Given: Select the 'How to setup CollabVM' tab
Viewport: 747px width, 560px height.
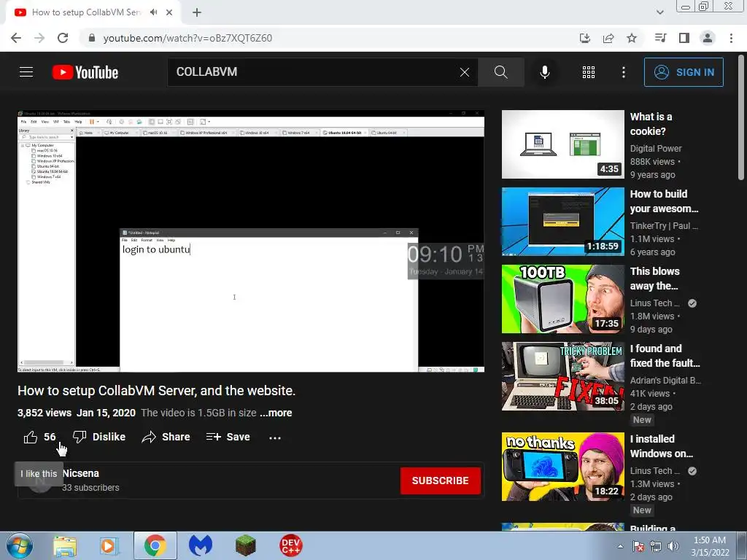Looking at the screenshot, I should 93,13.
